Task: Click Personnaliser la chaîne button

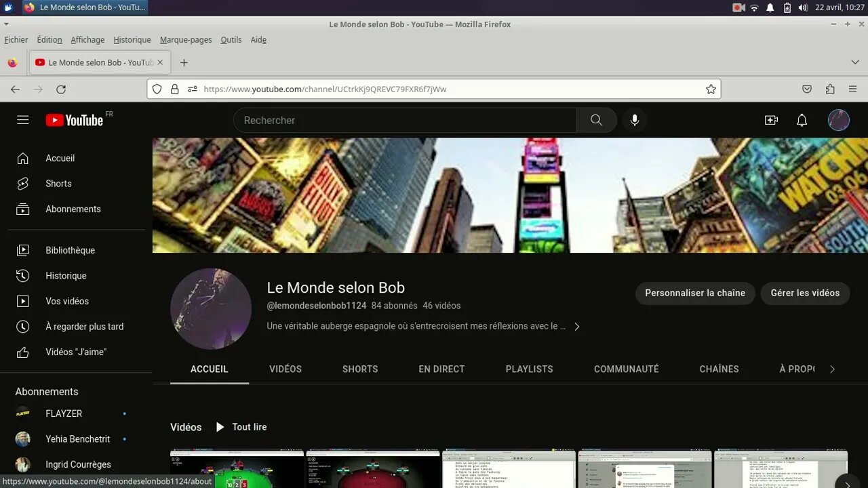Action: point(695,293)
